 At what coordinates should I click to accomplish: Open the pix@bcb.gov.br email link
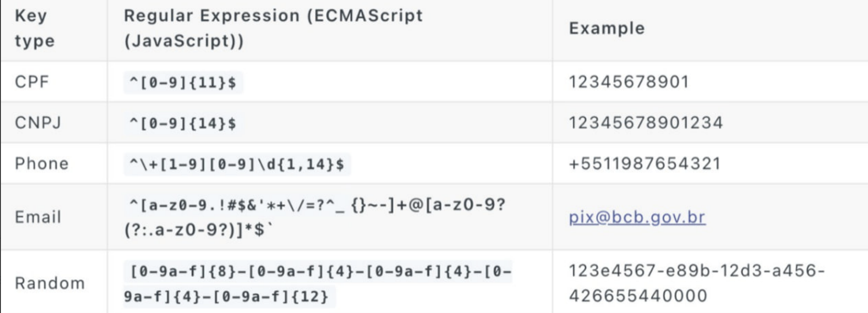(x=637, y=217)
